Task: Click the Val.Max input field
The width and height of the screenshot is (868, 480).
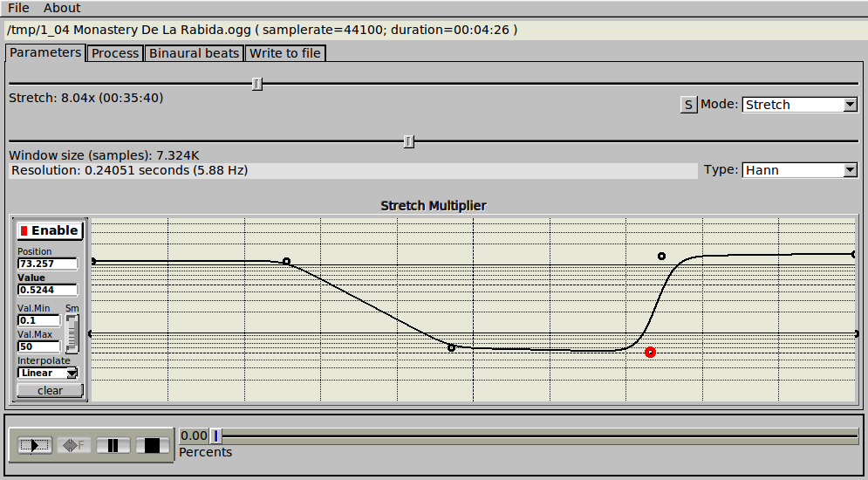Action: coord(38,346)
